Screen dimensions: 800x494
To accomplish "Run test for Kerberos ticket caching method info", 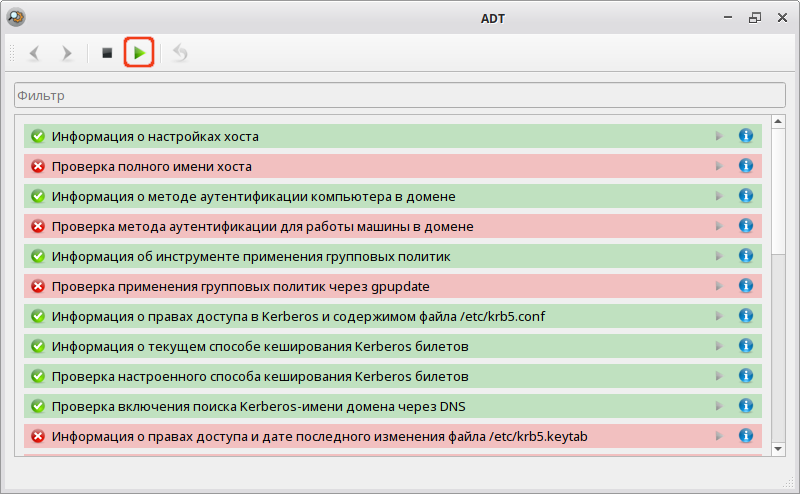I will point(718,346).
